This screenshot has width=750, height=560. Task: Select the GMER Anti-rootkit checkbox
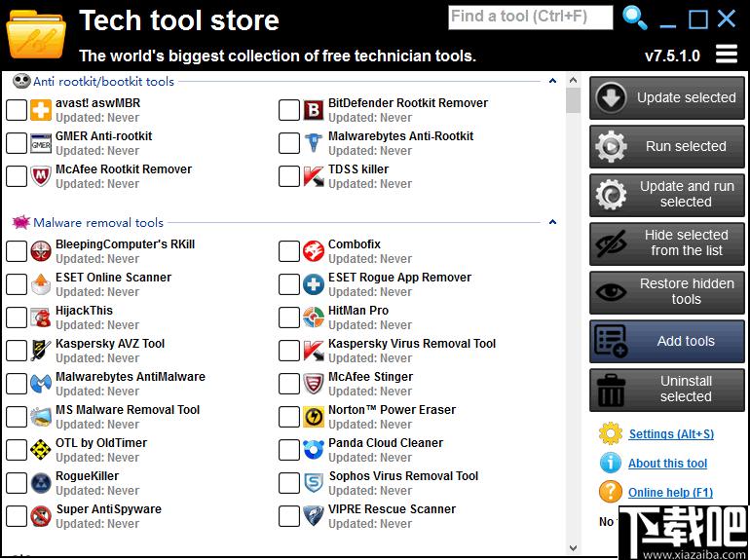pyautogui.click(x=17, y=143)
